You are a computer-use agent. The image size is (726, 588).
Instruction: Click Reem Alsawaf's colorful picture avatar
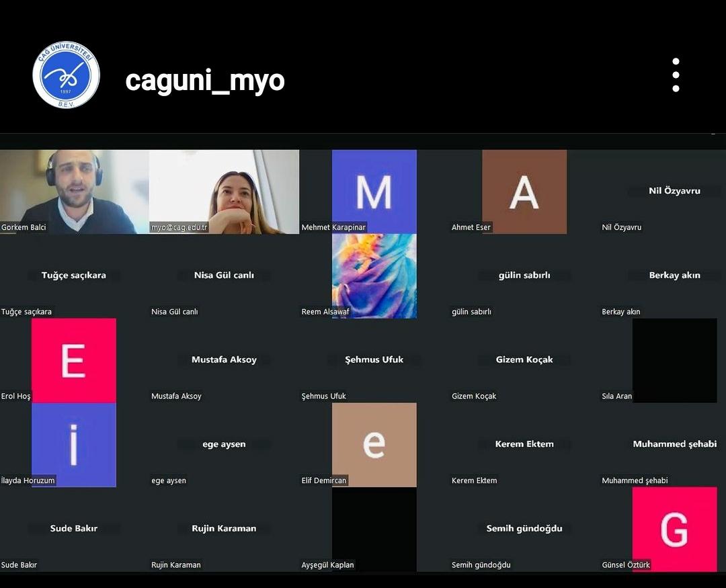click(374, 276)
